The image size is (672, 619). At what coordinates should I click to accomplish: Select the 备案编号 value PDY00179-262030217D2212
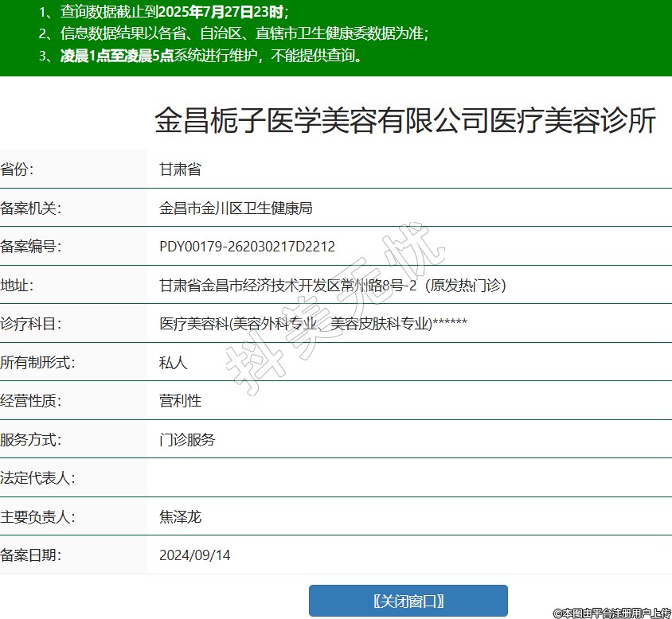247,247
